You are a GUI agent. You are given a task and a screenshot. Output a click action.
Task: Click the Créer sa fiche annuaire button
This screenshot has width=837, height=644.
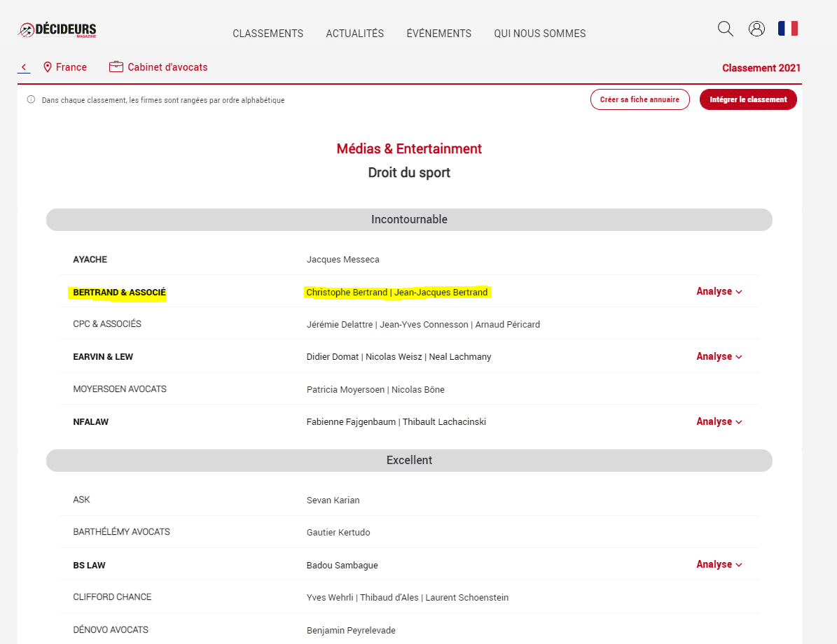coord(639,99)
